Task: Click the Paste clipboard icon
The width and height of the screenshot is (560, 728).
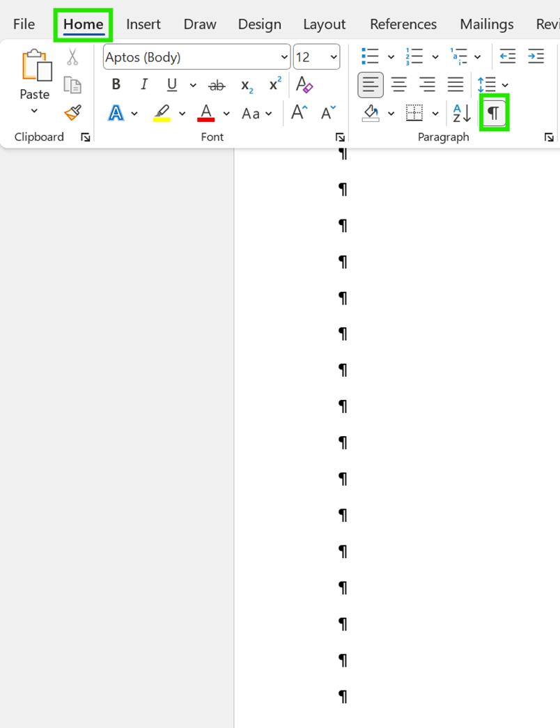Action: tap(36, 65)
